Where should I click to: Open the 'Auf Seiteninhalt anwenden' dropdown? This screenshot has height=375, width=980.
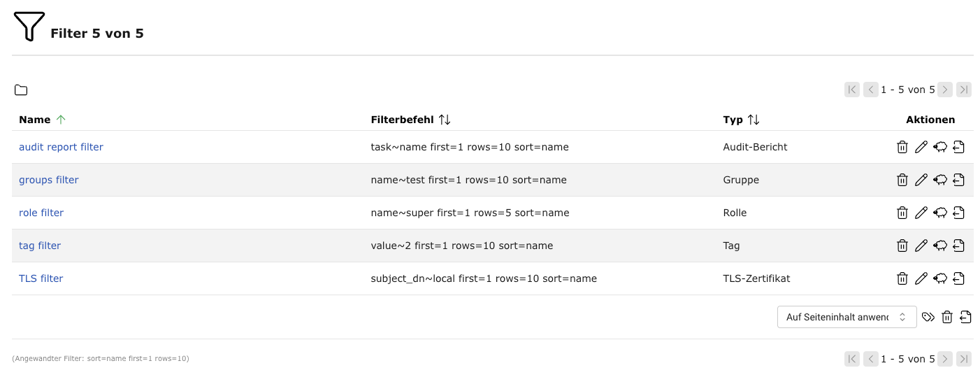point(846,317)
